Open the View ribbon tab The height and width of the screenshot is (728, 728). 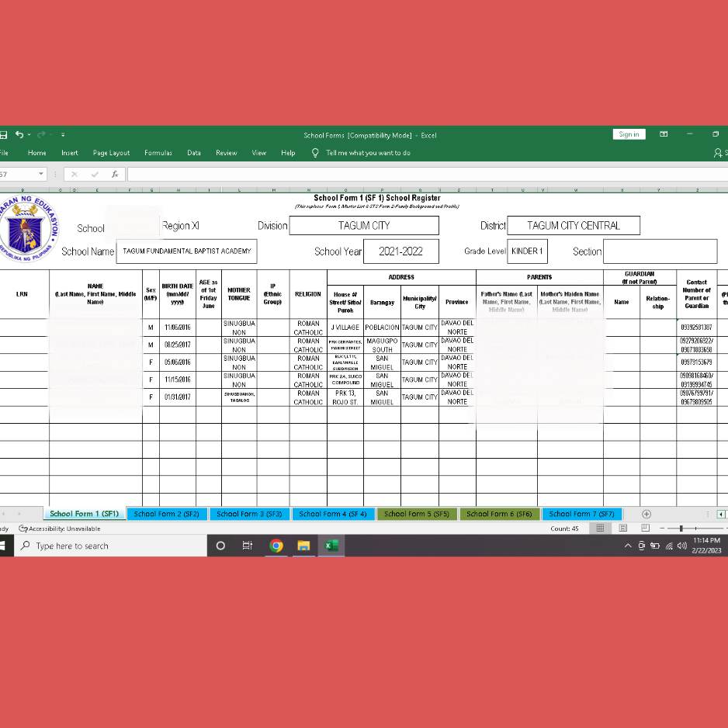[258, 153]
